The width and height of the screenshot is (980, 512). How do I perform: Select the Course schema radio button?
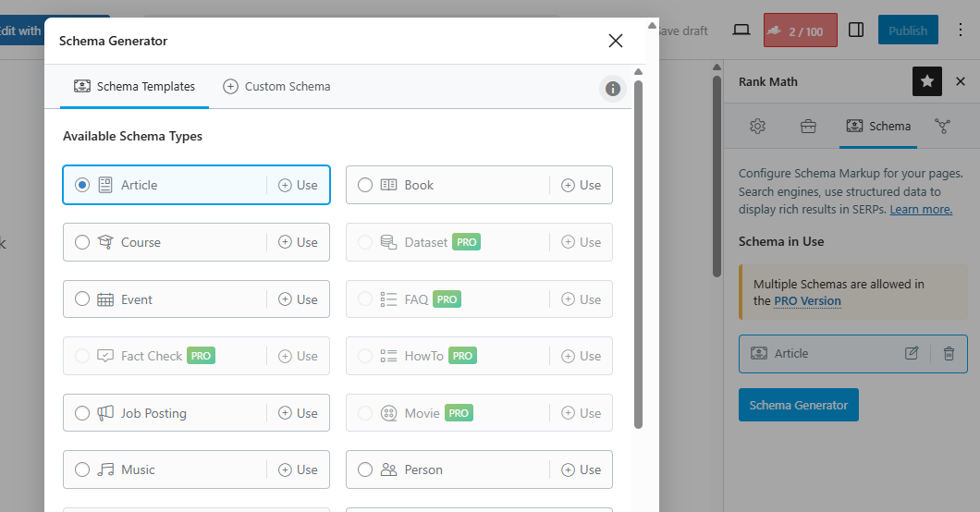[x=82, y=242]
